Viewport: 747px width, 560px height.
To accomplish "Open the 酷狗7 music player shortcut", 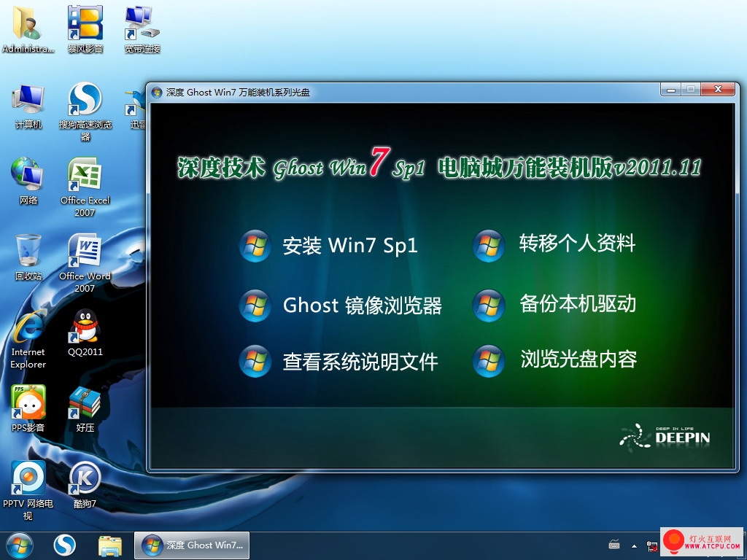I will coord(85,484).
